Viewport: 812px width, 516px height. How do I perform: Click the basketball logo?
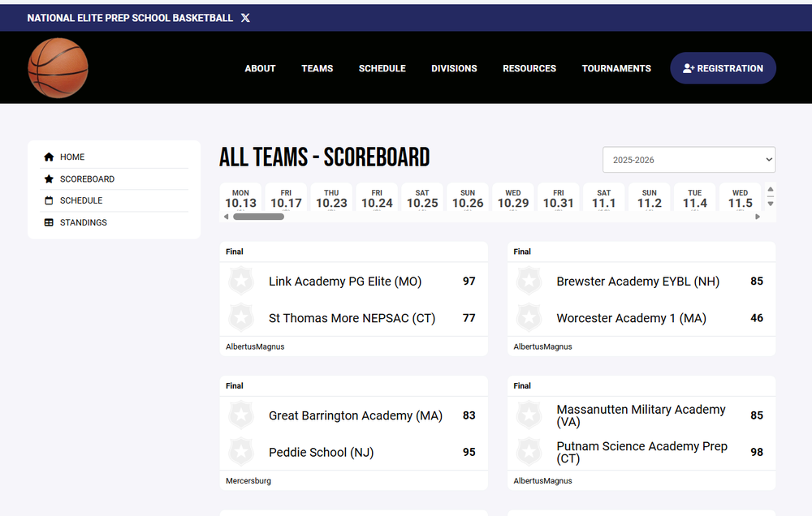tap(58, 68)
